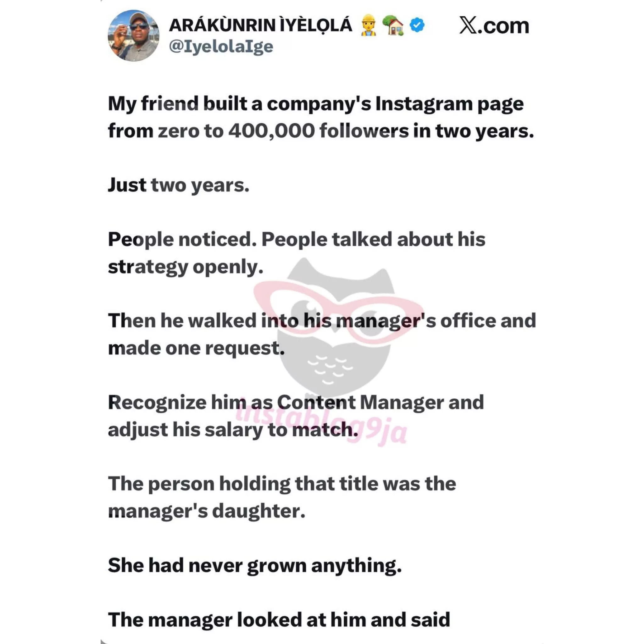Click the "made one request." line

tap(196, 348)
